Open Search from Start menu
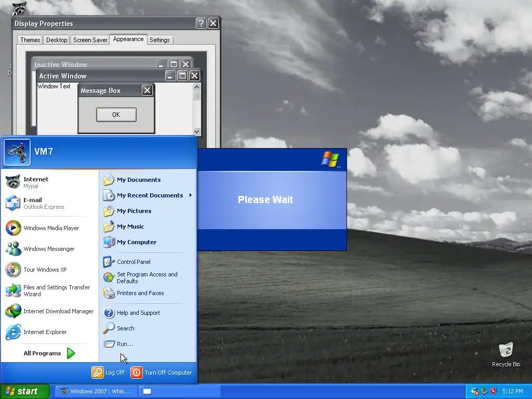532x399 pixels. (x=148, y=328)
